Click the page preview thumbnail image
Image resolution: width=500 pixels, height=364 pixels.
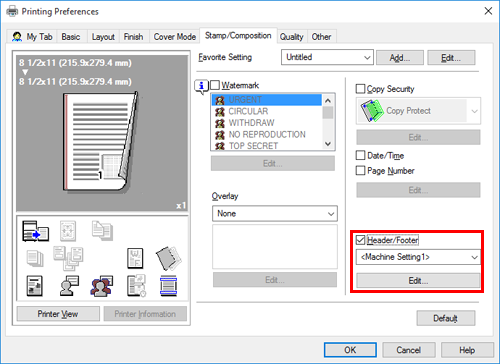(x=100, y=142)
